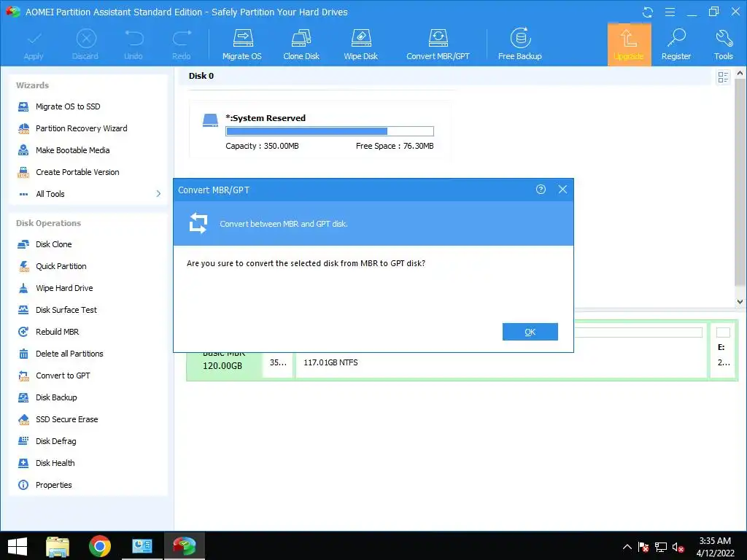Open the hamburger menu in title bar
The image size is (747, 560).
tap(670, 12)
